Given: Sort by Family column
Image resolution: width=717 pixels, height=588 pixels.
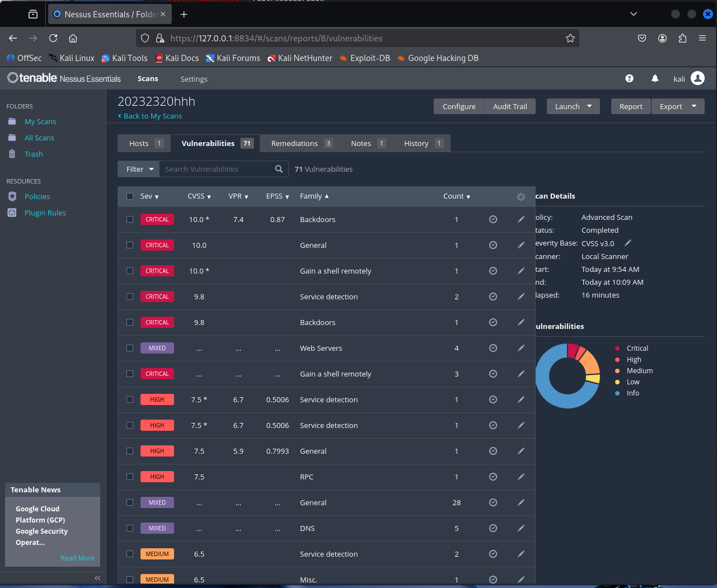Looking at the screenshot, I should (314, 196).
